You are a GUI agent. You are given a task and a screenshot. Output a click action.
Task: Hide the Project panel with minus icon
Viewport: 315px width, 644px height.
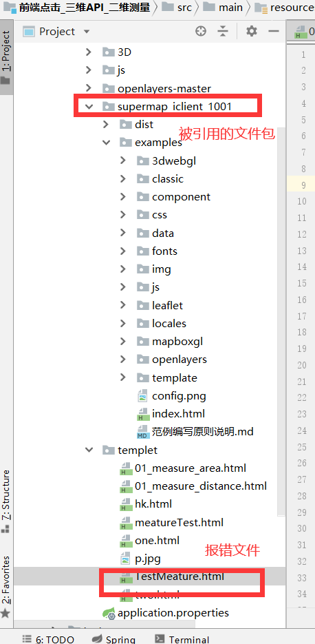[273, 31]
